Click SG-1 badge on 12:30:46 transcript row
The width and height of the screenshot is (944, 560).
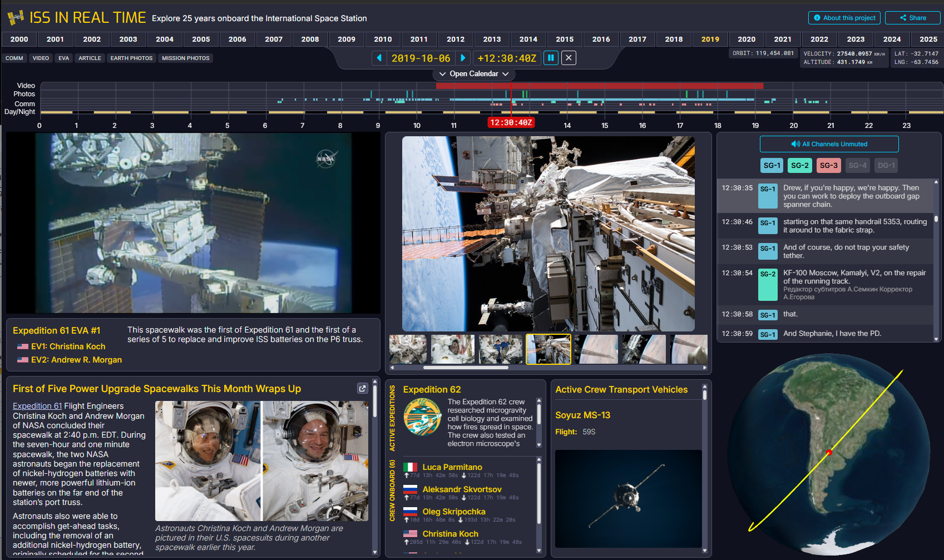pyautogui.click(x=768, y=226)
